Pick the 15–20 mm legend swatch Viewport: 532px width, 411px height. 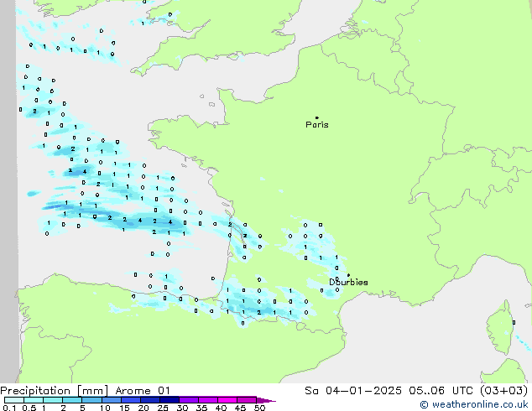pos(130,400)
